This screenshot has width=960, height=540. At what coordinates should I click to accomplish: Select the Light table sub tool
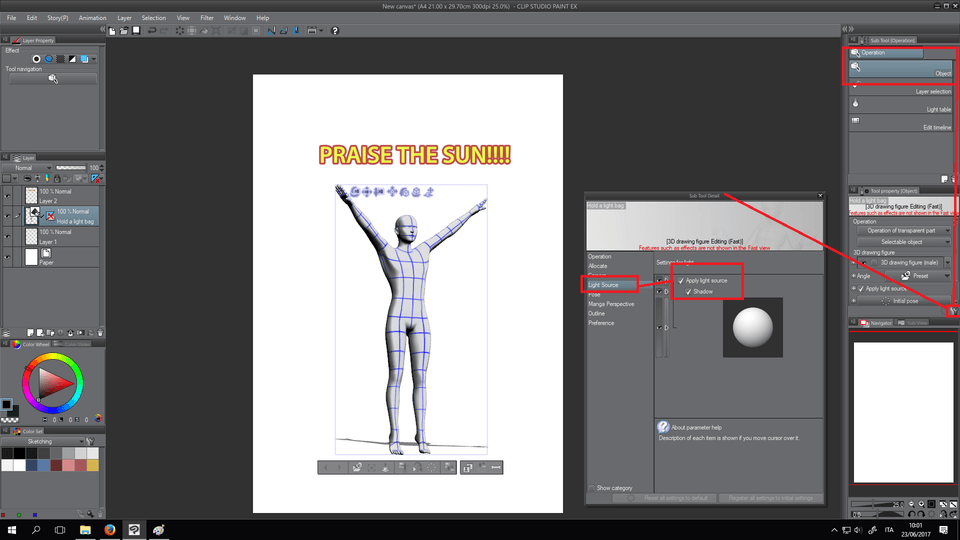coord(901,105)
